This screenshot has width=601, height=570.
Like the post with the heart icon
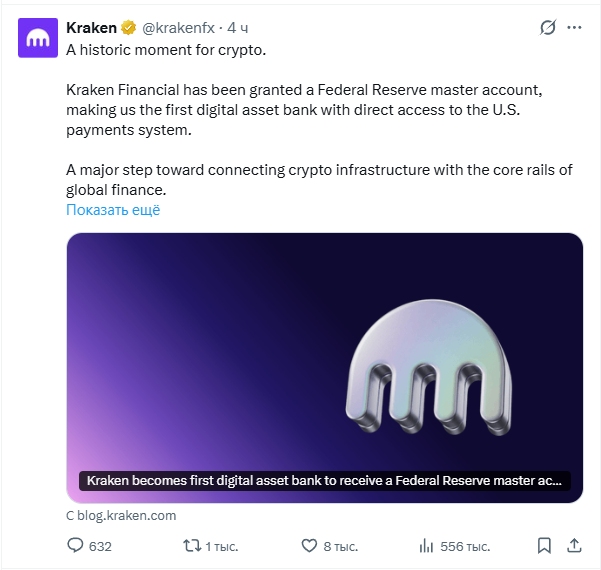(309, 546)
